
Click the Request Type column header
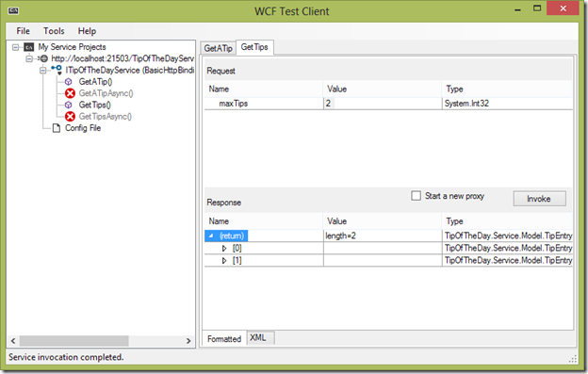[507, 89]
